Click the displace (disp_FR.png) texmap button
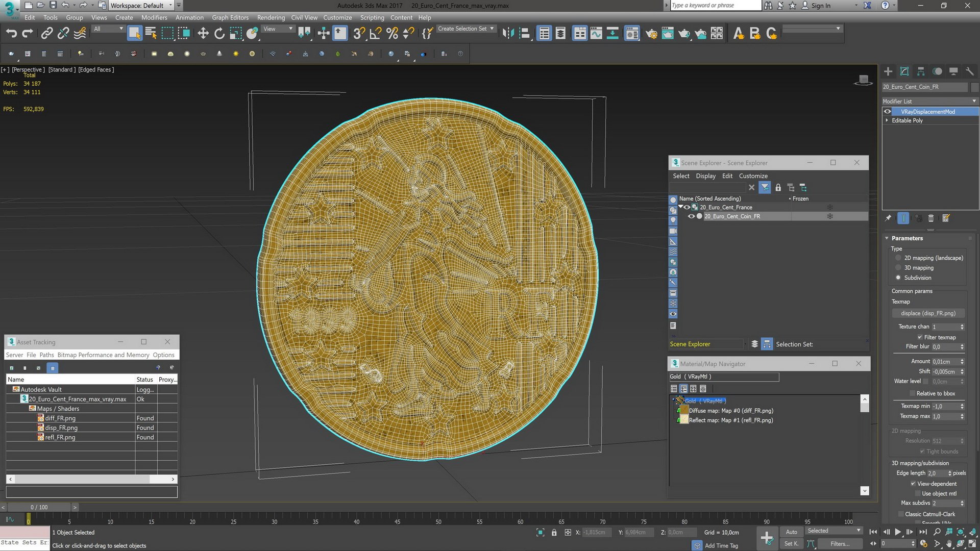Image resolution: width=980 pixels, height=551 pixels. (x=928, y=313)
